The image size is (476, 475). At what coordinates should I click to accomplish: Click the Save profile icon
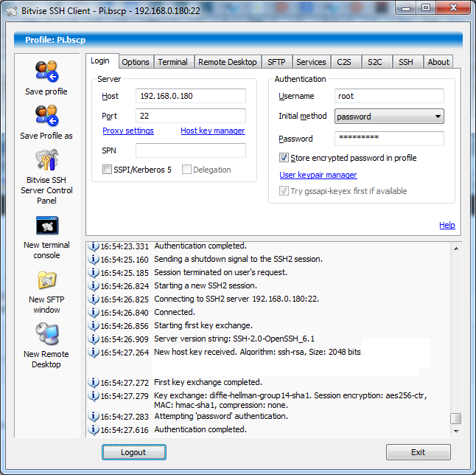(x=46, y=72)
